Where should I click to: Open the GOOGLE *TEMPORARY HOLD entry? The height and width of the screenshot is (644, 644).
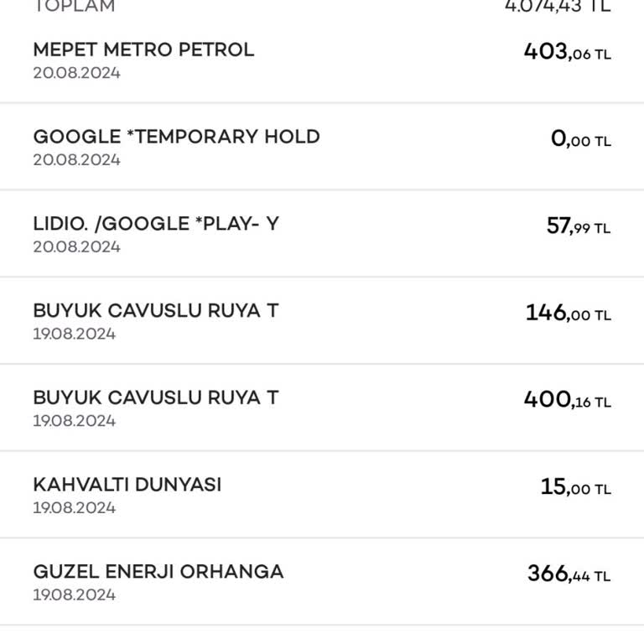322,147
